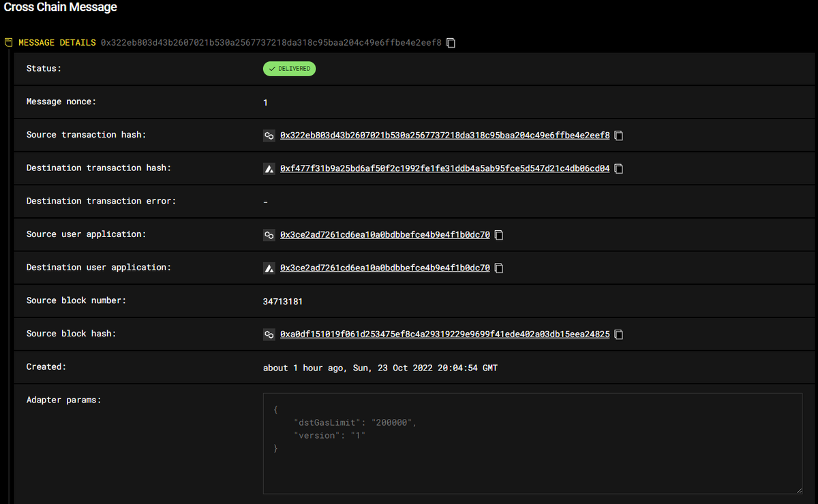Click the Status: label

click(44, 68)
